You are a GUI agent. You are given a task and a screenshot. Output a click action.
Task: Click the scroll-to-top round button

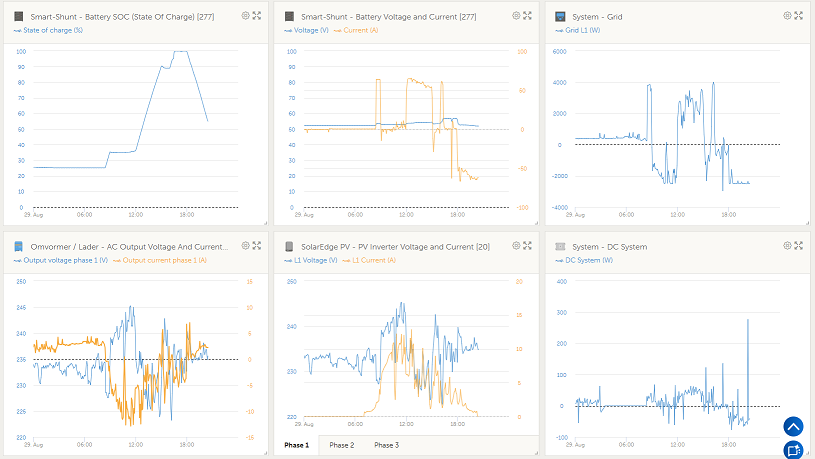pyautogui.click(x=793, y=427)
